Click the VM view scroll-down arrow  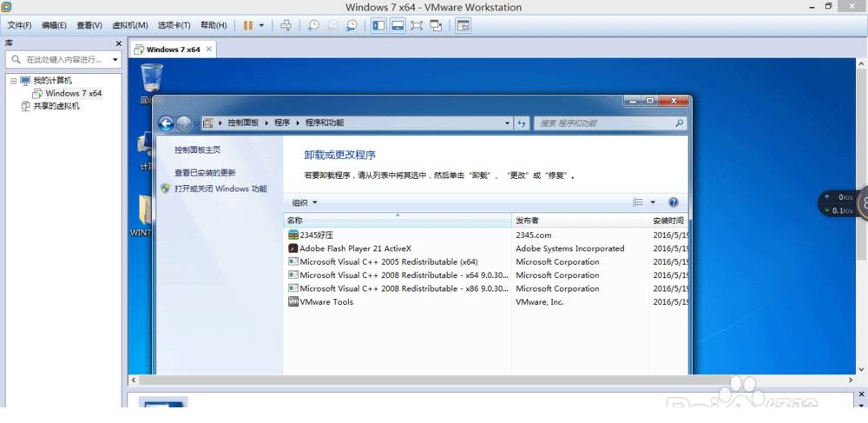(x=861, y=369)
